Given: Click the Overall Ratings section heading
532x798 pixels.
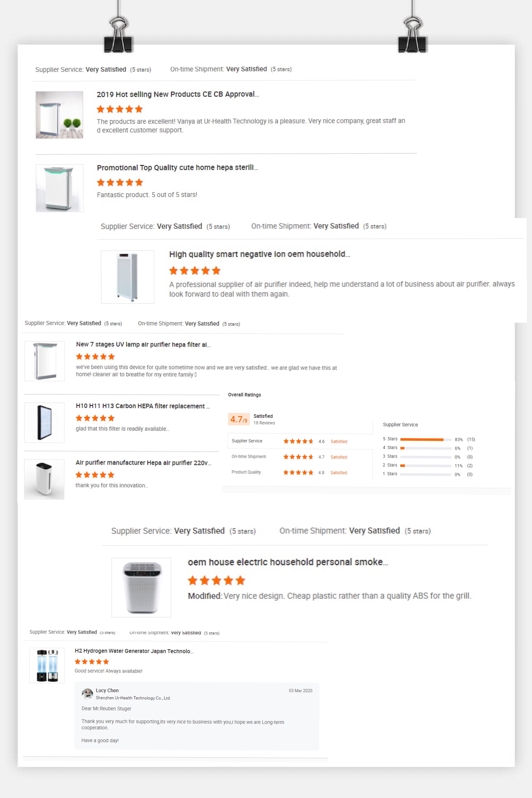Looking at the screenshot, I should coord(245,395).
